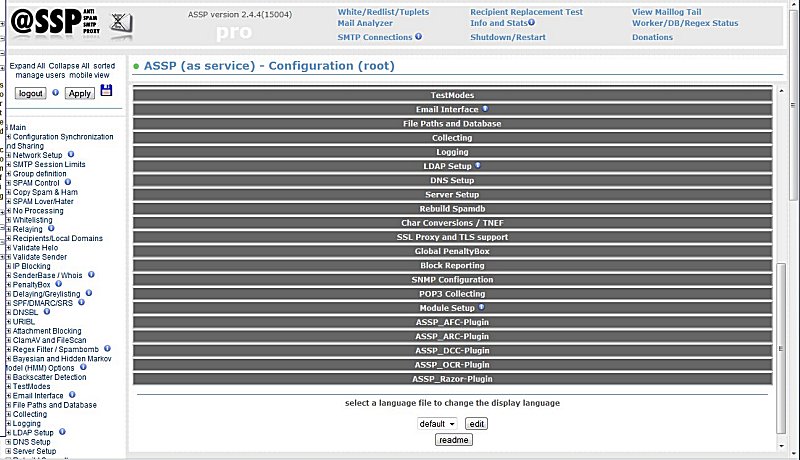Image resolution: width=800 pixels, height=460 pixels.
Task: Open the Global PenaltyBox section bar
Action: pos(452,252)
